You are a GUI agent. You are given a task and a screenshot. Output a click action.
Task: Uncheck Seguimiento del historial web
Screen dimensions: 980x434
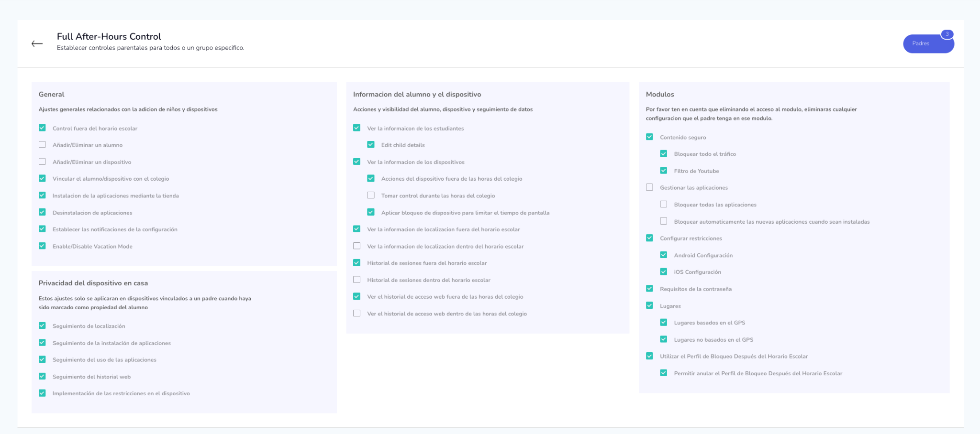pyautogui.click(x=42, y=377)
